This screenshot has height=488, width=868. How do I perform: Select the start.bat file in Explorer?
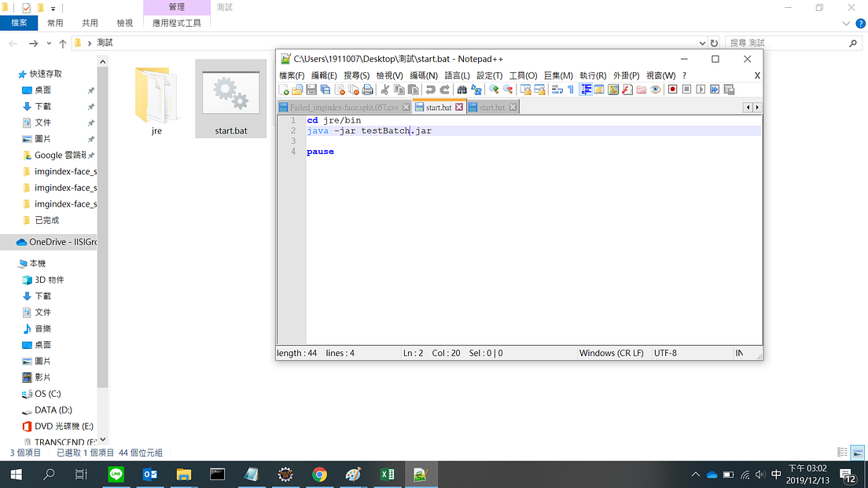[x=231, y=100]
